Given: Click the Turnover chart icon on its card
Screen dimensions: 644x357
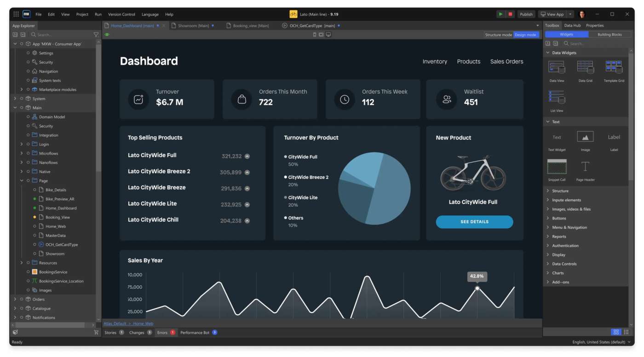Looking at the screenshot, I should (138, 99).
